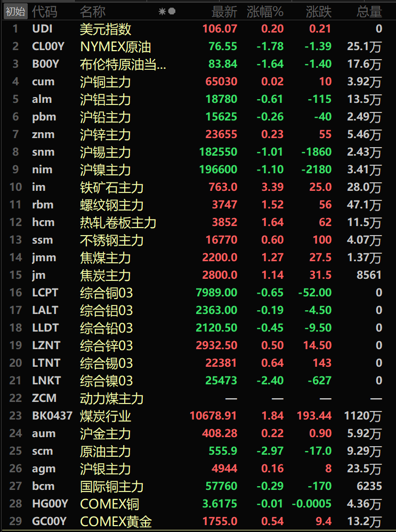
Task: Click code B00Y for Brent crude
Action: click(x=45, y=64)
